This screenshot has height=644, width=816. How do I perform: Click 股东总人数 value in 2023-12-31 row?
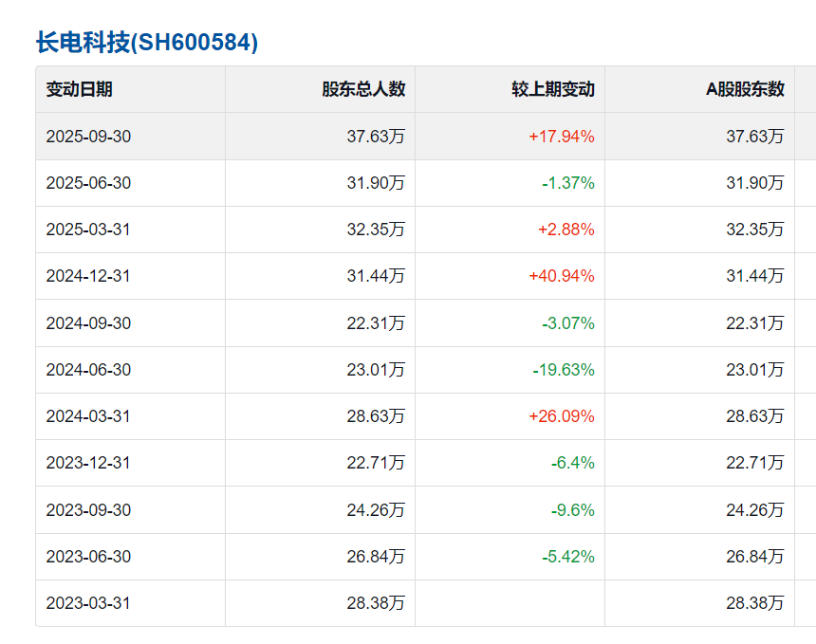376,463
